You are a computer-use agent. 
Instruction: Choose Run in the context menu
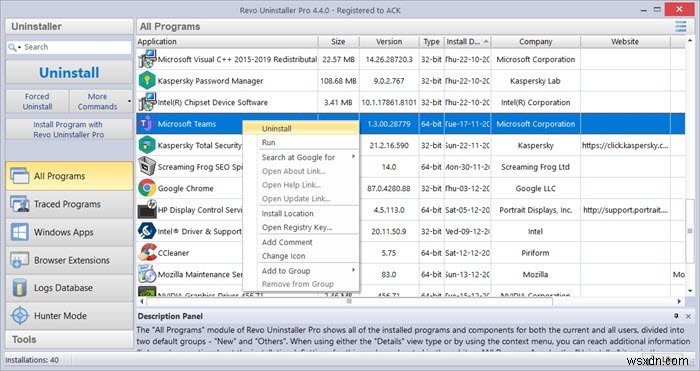tap(302, 142)
